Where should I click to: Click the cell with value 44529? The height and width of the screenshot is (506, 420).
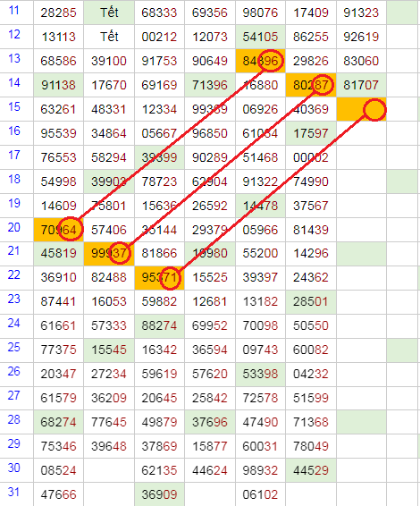311,470
